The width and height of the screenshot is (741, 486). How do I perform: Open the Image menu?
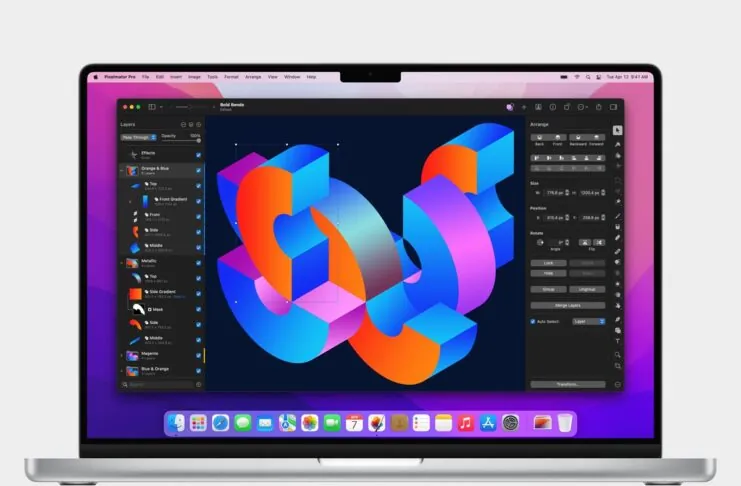[194, 77]
